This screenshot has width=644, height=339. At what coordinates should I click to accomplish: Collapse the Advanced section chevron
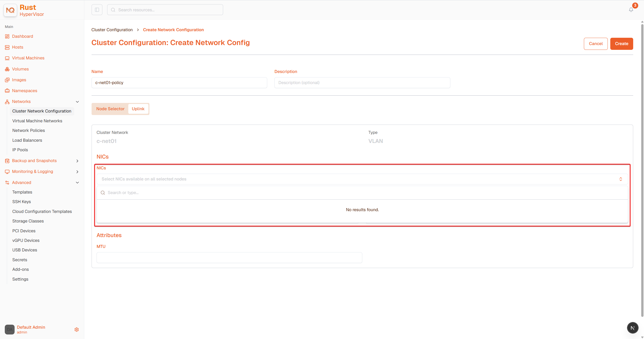tap(77, 183)
